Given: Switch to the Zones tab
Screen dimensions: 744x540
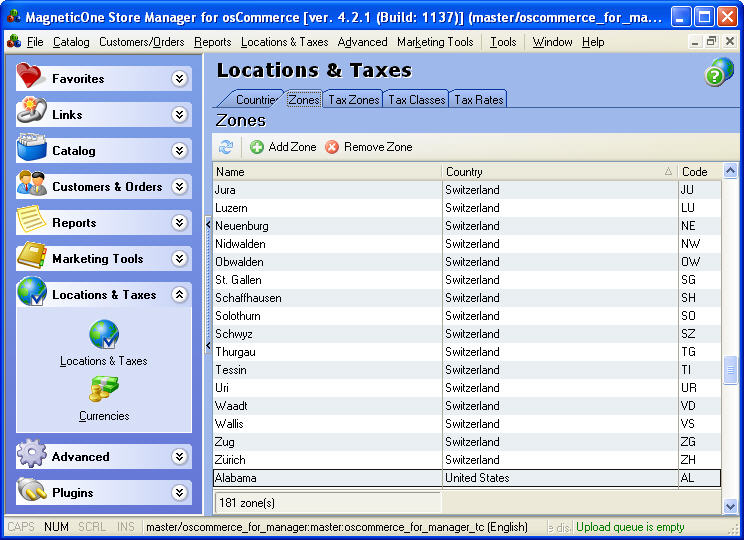Looking at the screenshot, I should 304,100.
